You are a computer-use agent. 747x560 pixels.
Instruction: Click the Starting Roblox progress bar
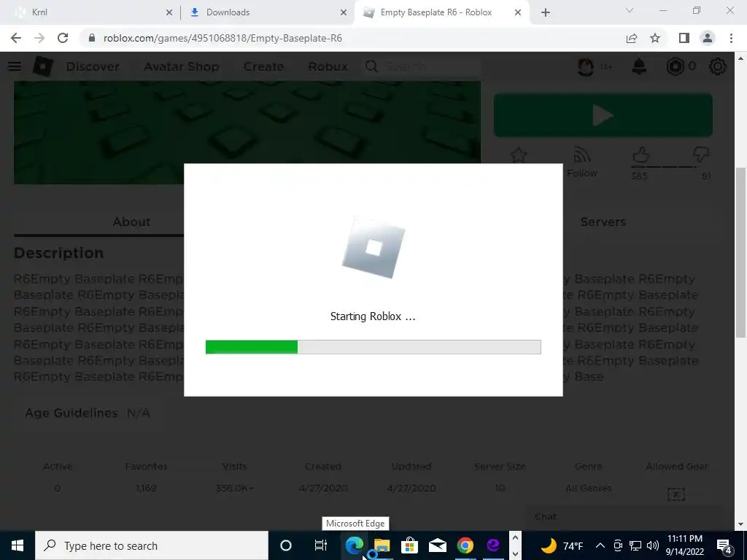pos(373,347)
